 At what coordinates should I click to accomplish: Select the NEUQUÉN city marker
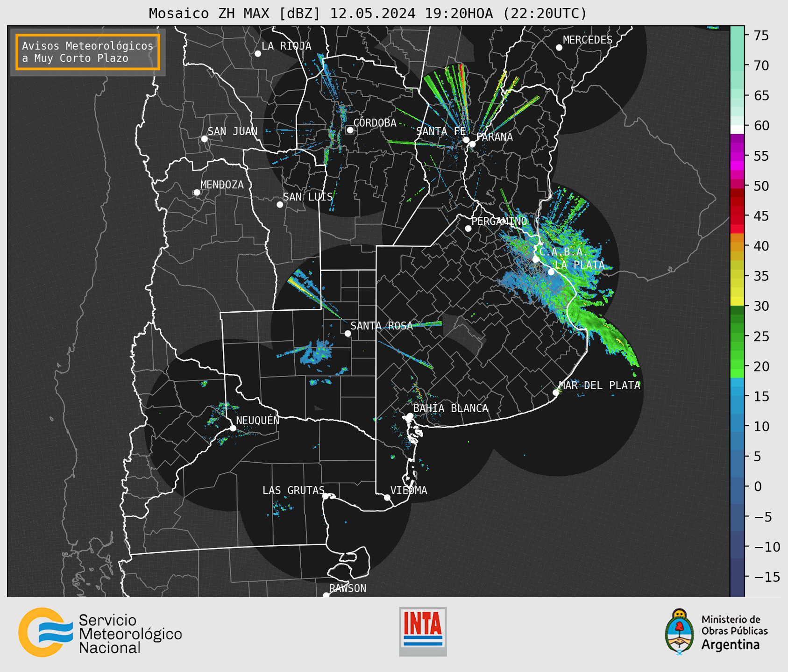pos(233,428)
